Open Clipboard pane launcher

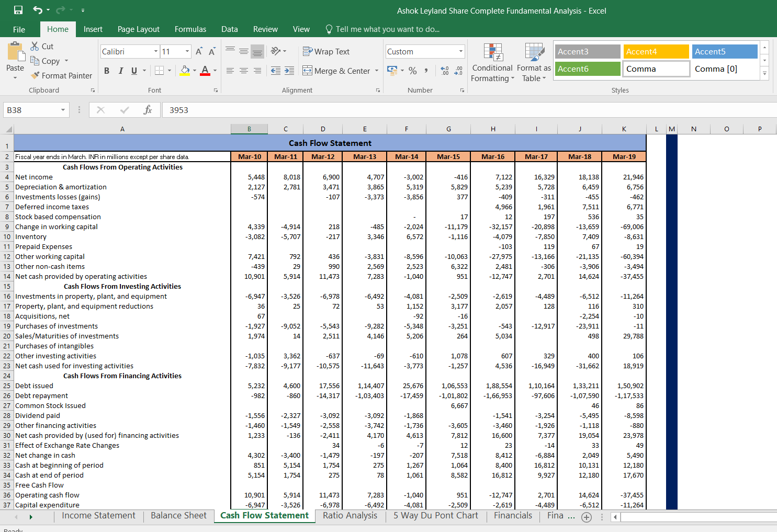pos(93,90)
